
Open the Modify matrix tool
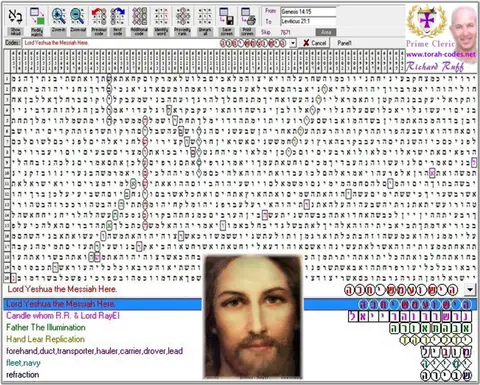37,21
